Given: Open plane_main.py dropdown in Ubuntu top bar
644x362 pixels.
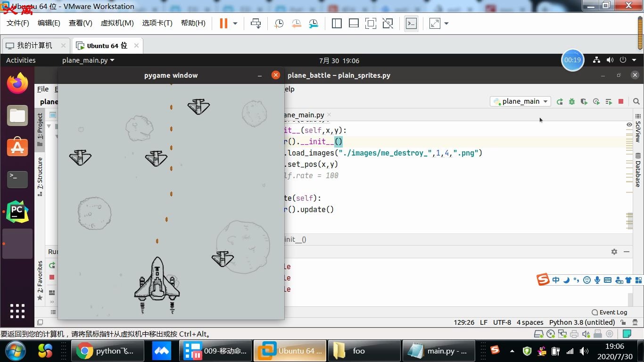Looking at the screenshot, I should click(x=87, y=60).
